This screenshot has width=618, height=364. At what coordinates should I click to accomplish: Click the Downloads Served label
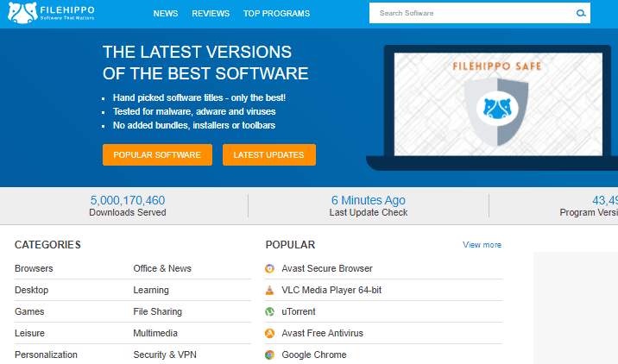point(128,212)
